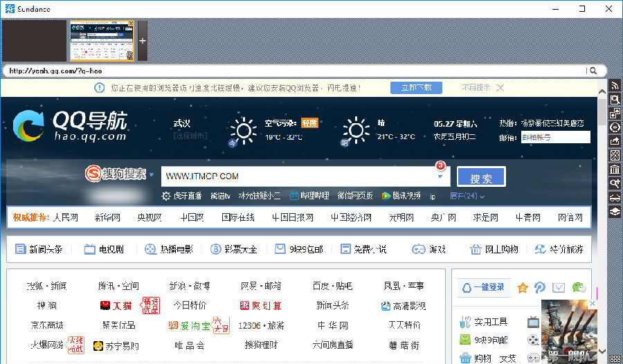Open 腾讯视频 hot link

click(401, 196)
